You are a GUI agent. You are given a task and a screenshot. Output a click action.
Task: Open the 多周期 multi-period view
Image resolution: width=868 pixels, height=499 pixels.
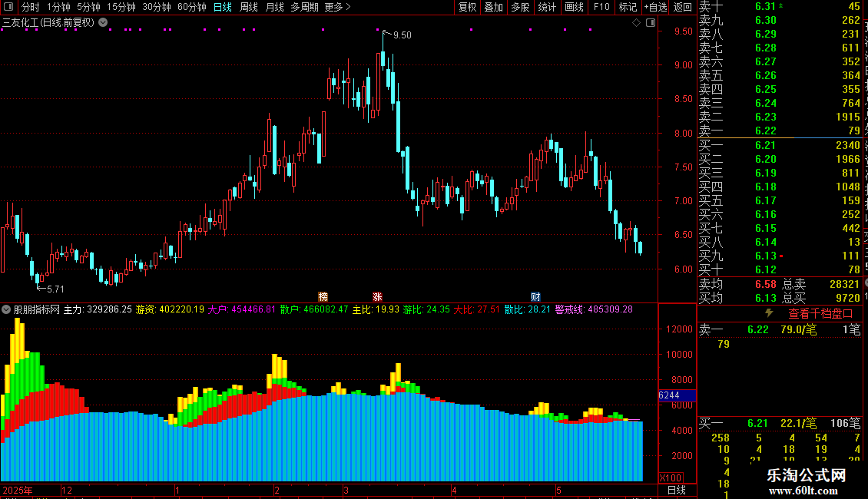point(304,7)
